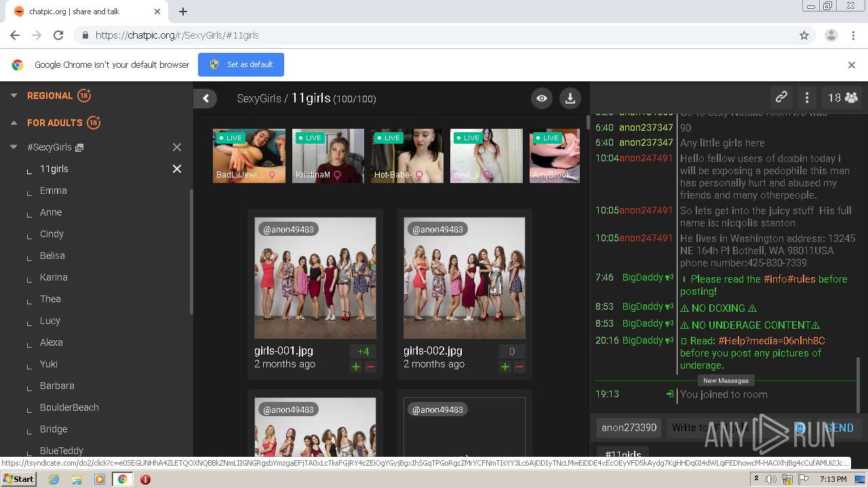Copy room link with chain icon
Viewport: 868px width, 488px height.
781,98
